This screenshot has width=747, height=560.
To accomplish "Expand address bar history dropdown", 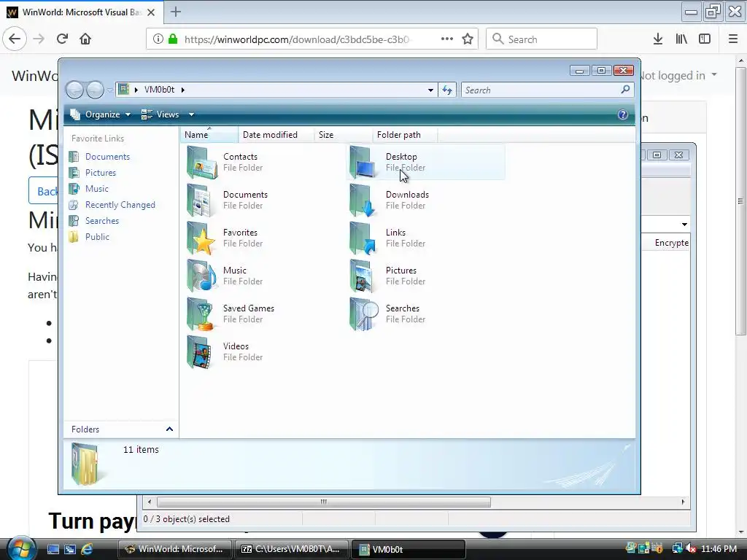I will [x=430, y=90].
